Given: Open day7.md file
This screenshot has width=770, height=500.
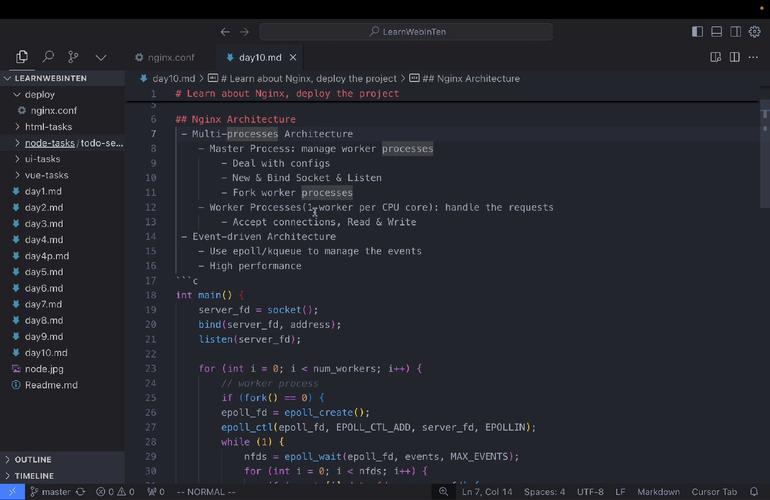Looking at the screenshot, I should point(62,305).
